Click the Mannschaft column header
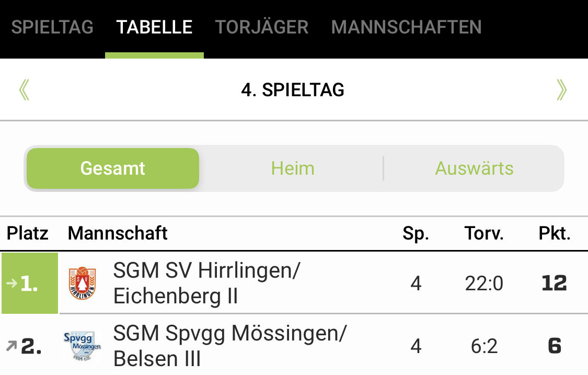This screenshot has height=375, width=588. tap(118, 233)
